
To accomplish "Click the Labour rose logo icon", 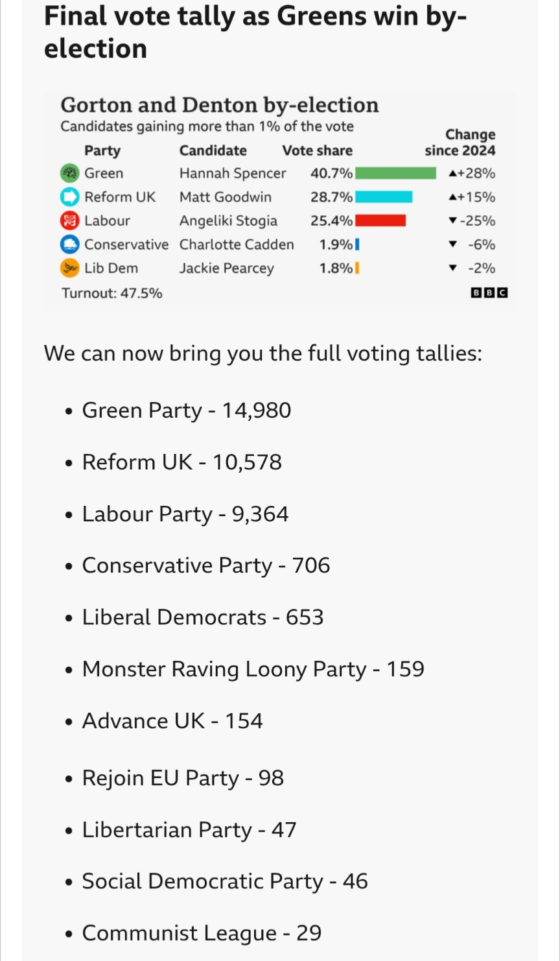I will (x=69, y=221).
